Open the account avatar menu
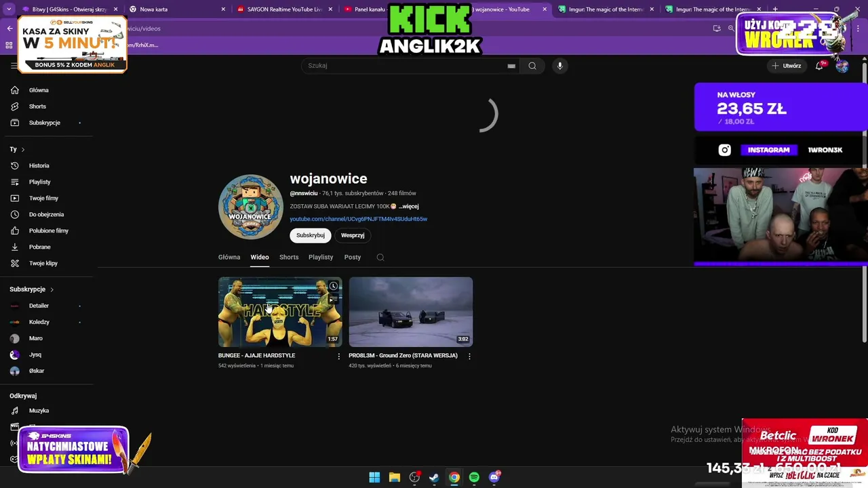This screenshot has height=488, width=868. point(842,66)
